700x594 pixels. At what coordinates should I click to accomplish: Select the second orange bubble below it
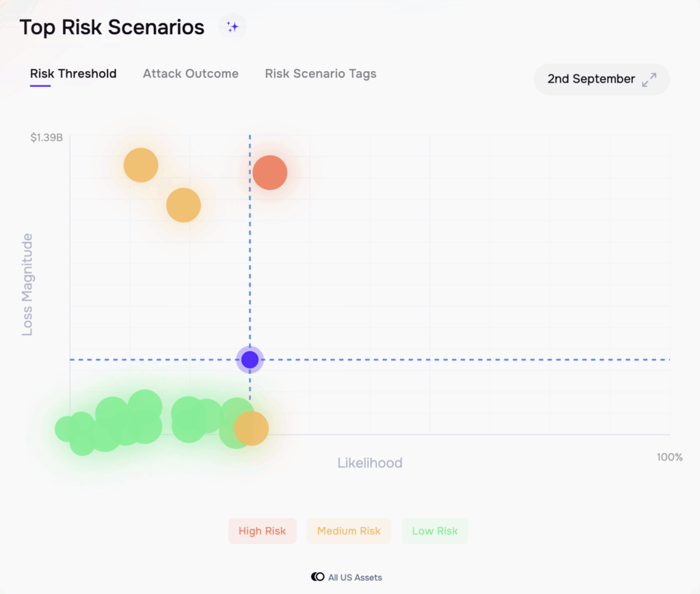(x=183, y=205)
